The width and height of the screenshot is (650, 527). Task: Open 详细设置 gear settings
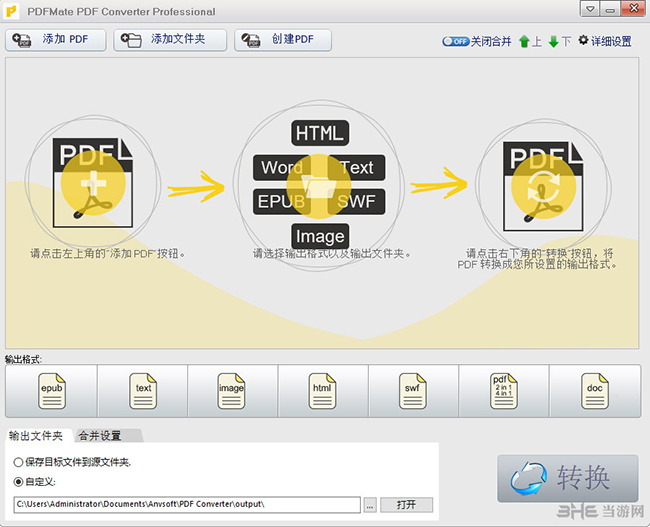tap(605, 41)
